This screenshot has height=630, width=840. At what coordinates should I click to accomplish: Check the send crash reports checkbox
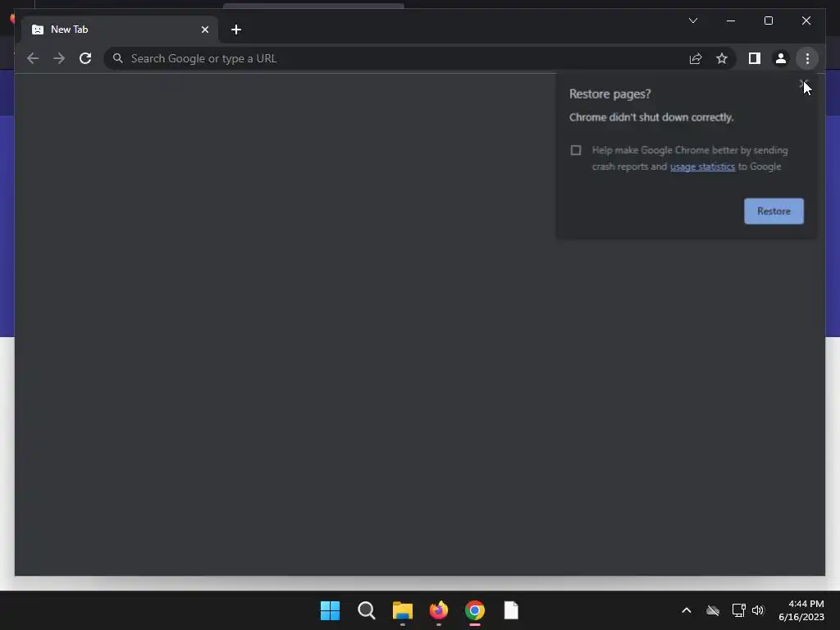[576, 150]
